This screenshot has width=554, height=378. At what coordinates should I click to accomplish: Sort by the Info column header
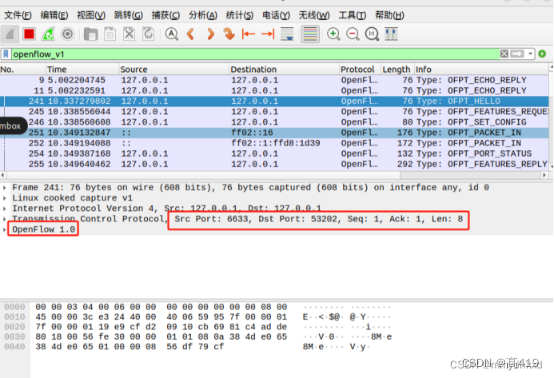click(481, 69)
